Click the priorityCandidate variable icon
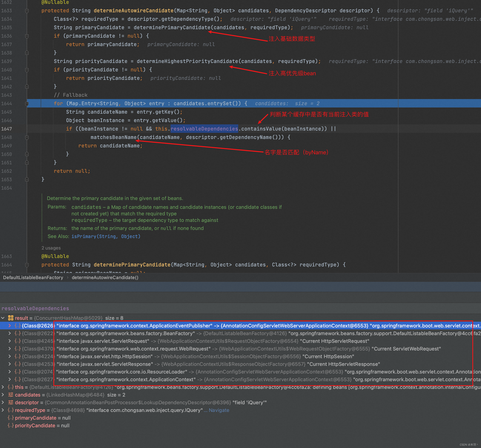481x448 pixels. point(11,426)
